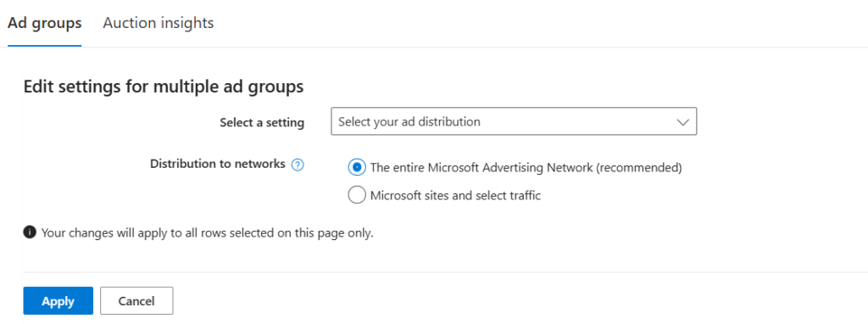Click the 'Your changes will apply' notice text
The image size is (868, 324).
click(208, 233)
